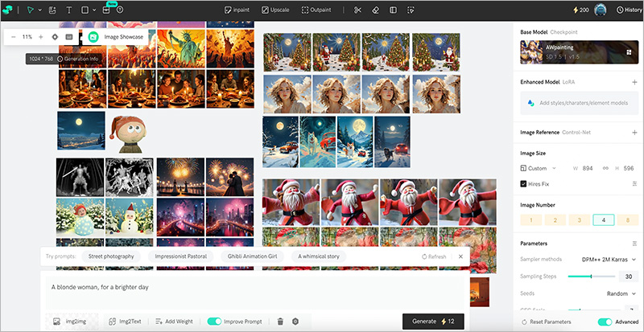Open the History panel

pos(630,10)
